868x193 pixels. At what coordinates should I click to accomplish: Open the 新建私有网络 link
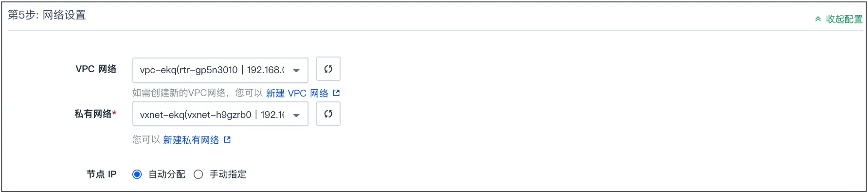point(191,140)
